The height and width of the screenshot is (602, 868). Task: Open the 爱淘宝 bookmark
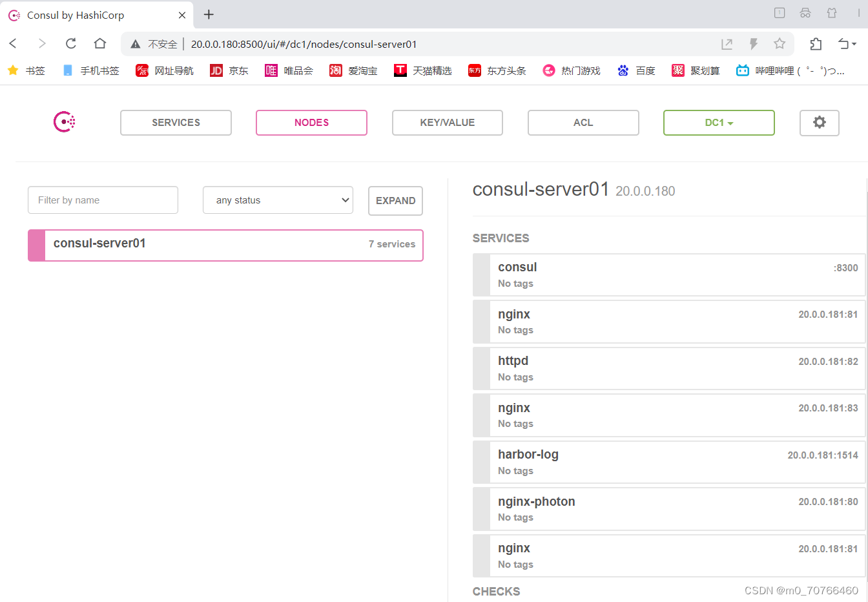(353, 70)
